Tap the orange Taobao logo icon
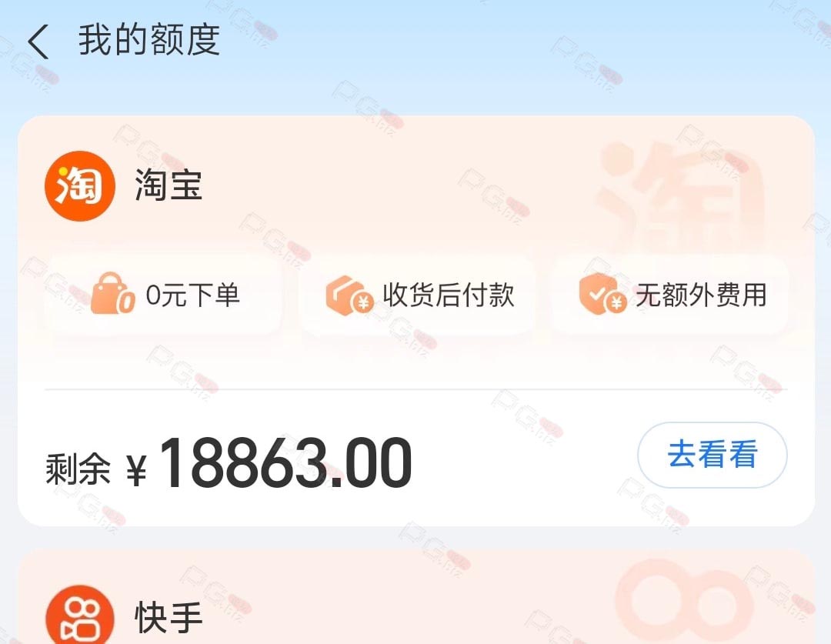831x644 pixels. click(80, 186)
